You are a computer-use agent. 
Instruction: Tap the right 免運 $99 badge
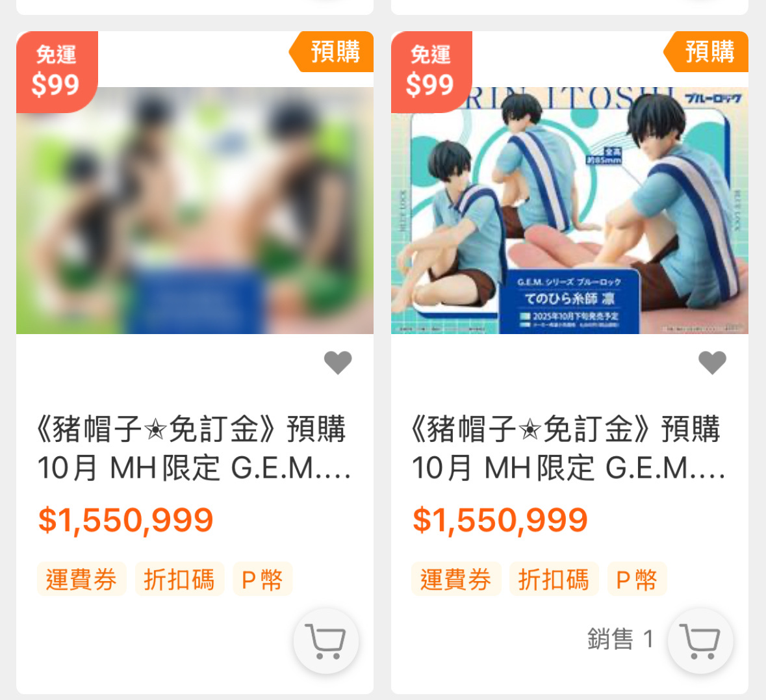coord(431,72)
